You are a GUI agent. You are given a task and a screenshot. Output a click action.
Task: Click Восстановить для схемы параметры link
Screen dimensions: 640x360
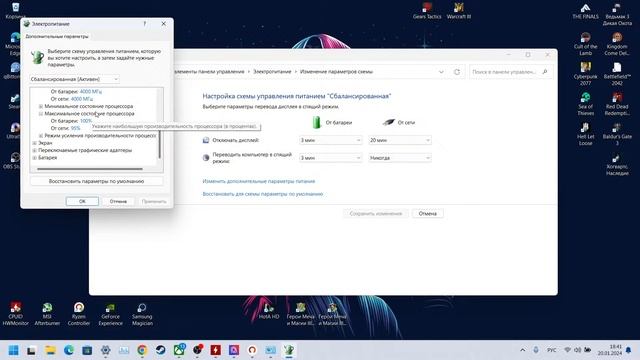[263, 194]
